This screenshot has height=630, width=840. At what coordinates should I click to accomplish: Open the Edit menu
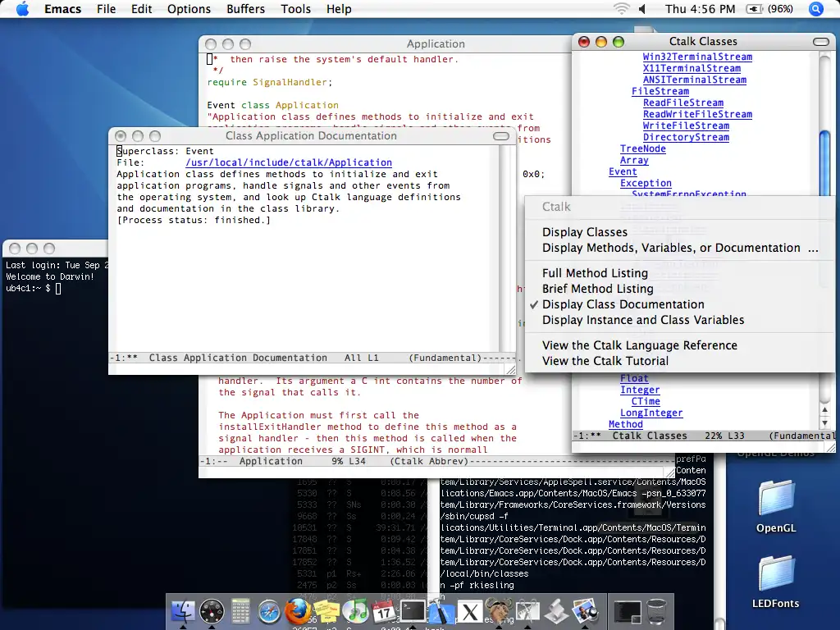tap(141, 9)
